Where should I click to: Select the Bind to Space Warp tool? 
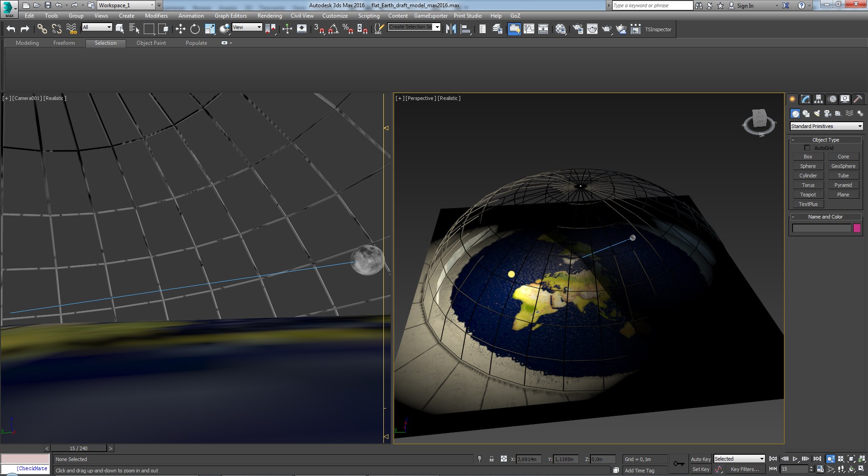[71, 29]
